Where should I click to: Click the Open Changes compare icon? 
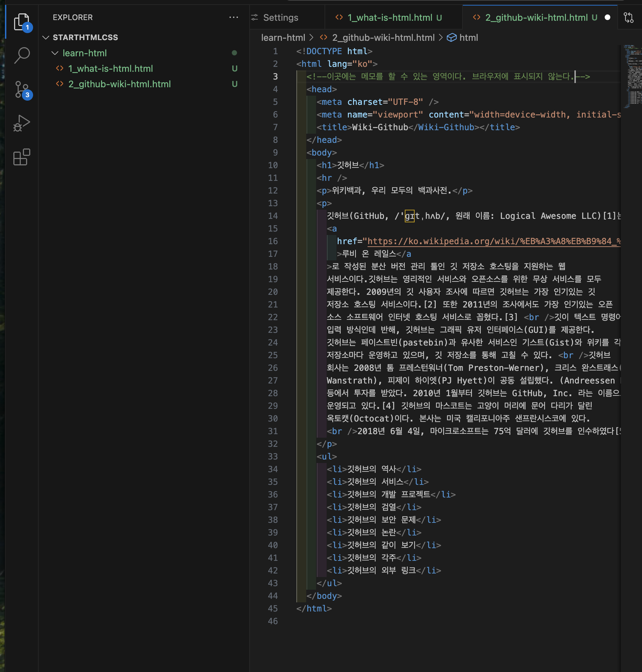tap(629, 17)
